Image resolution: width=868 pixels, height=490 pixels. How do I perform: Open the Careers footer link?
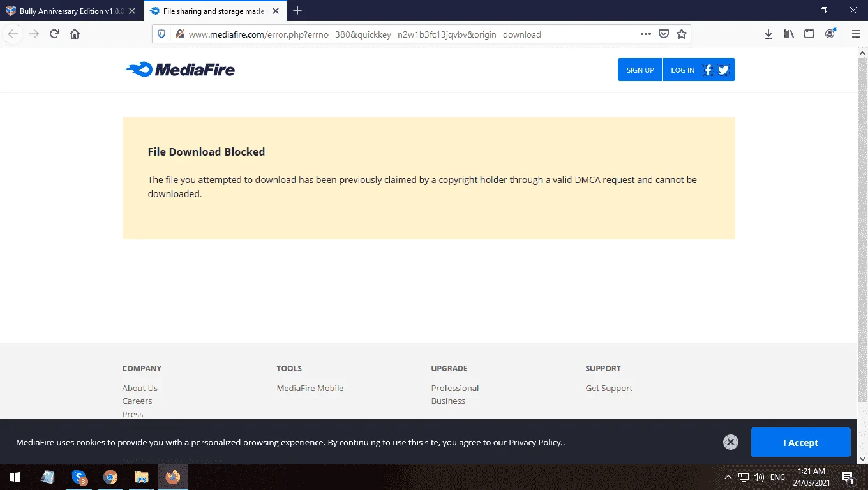(x=137, y=401)
